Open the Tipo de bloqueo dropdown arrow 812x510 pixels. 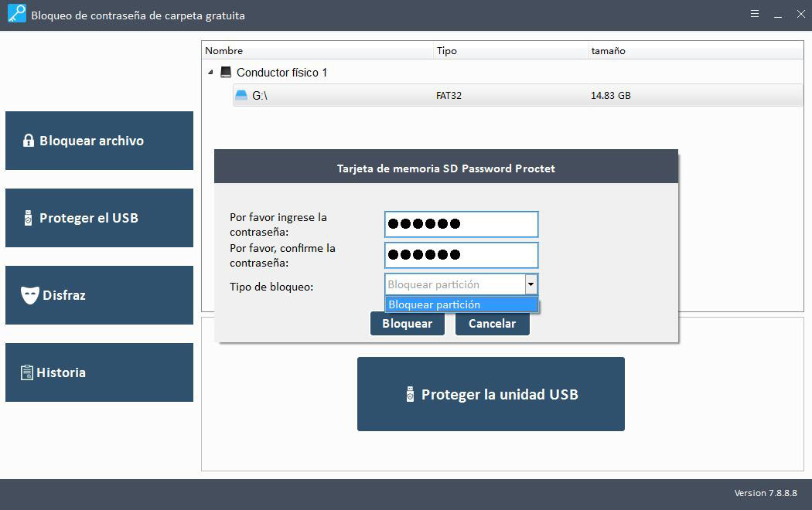(531, 284)
